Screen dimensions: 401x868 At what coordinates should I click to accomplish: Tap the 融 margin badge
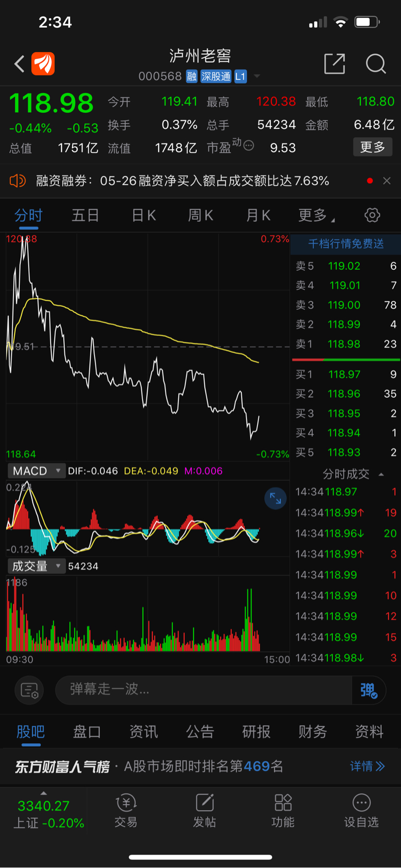pos(192,77)
